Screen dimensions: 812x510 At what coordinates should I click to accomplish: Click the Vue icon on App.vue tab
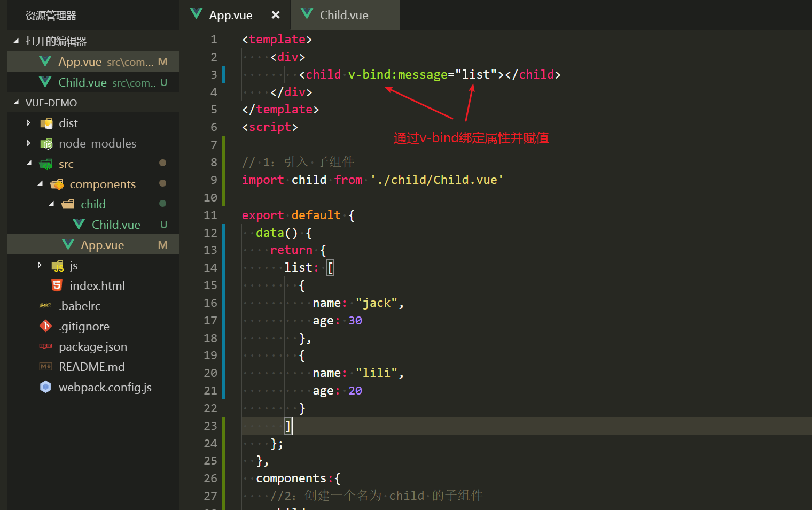(196, 14)
